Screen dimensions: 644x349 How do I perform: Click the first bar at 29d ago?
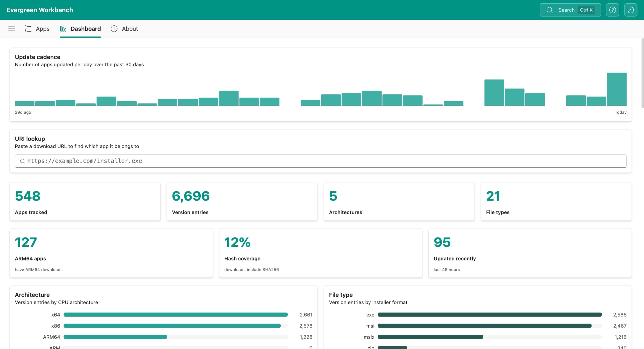(24, 103)
